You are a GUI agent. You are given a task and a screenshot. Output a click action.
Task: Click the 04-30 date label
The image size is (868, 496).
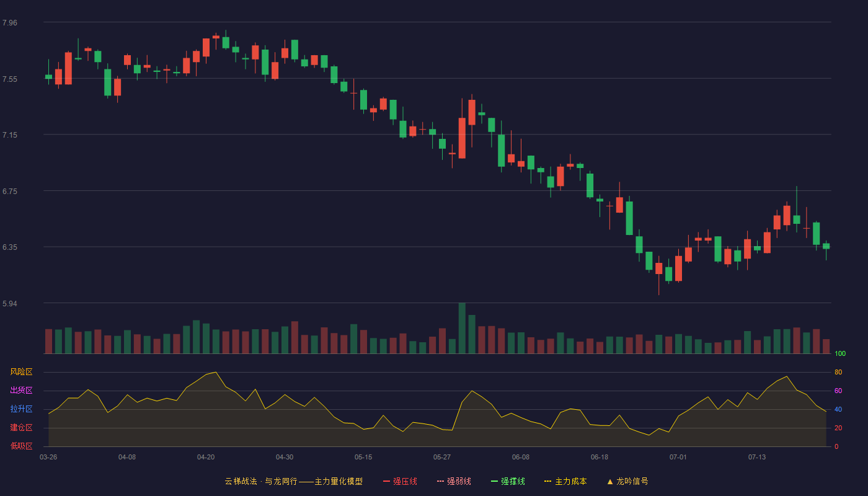(285, 458)
